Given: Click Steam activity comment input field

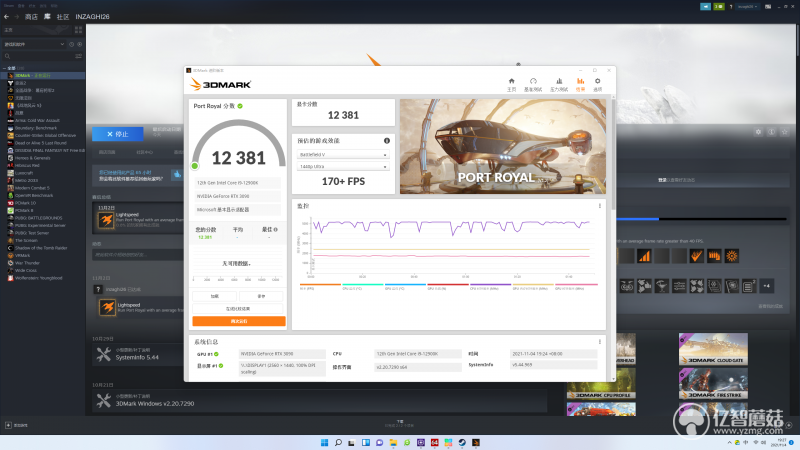Looking at the screenshot, I should coord(138,254).
